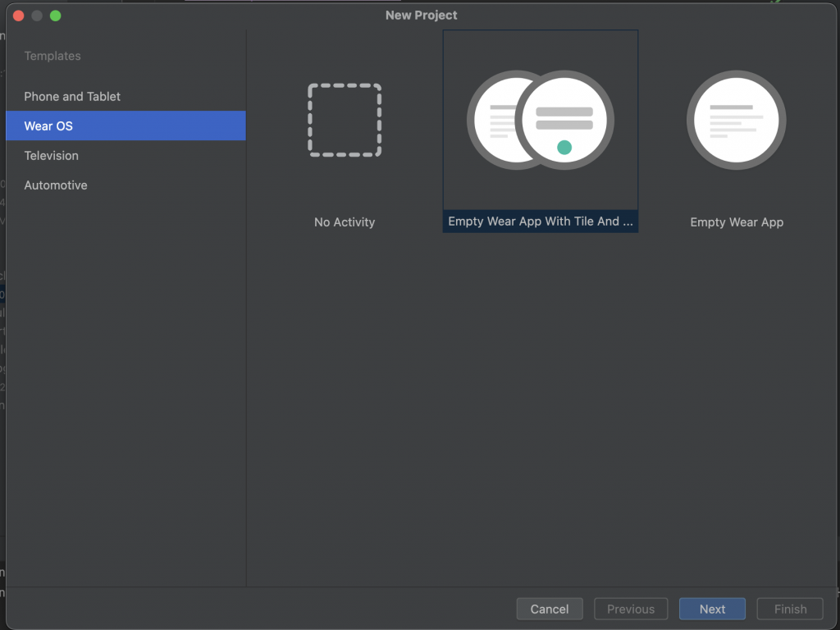This screenshot has height=630, width=840.
Task: Click the front watch face in the tile template icon
Action: coord(564,120)
